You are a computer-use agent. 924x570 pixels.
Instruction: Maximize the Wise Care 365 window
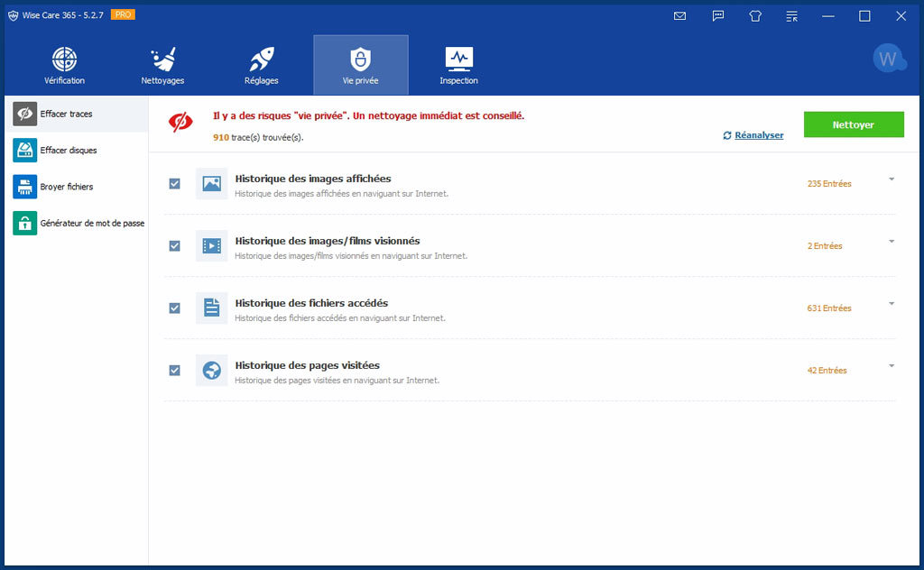tap(864, 16)
